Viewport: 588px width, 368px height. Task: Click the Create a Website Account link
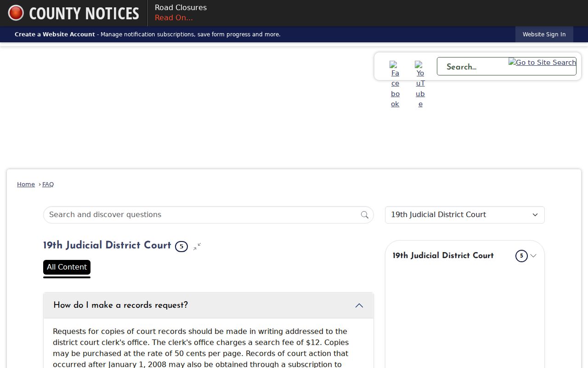[55, 34]
